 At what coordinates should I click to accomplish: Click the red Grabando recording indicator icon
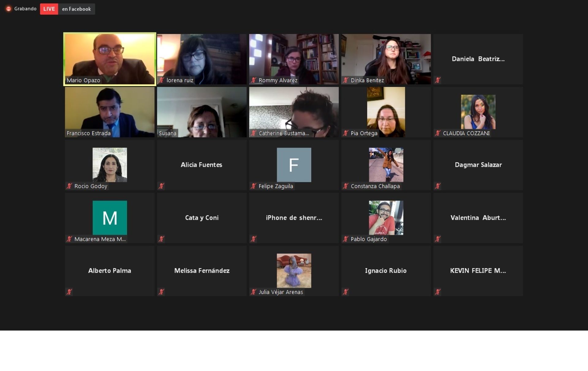[9, 9]
